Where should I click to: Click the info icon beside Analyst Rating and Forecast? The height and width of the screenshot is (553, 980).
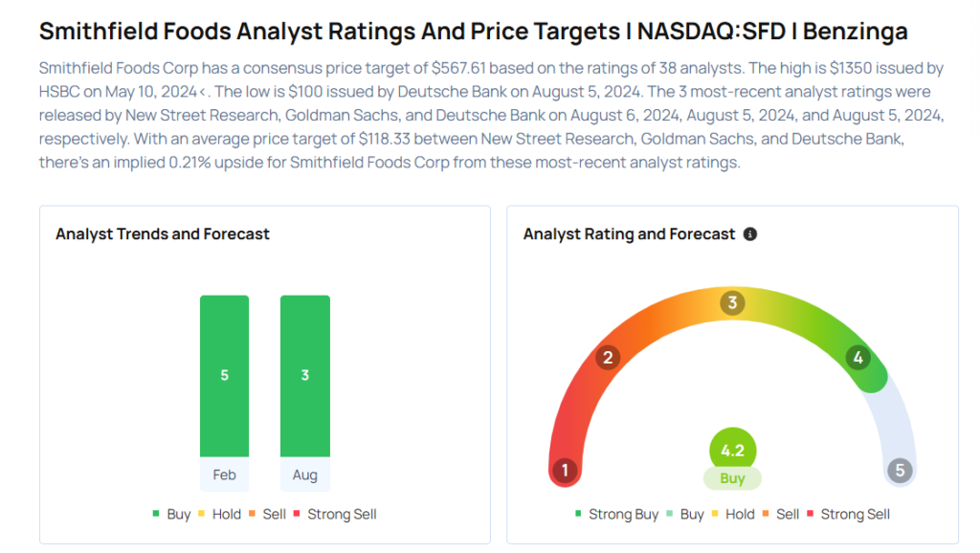(750, 233)
